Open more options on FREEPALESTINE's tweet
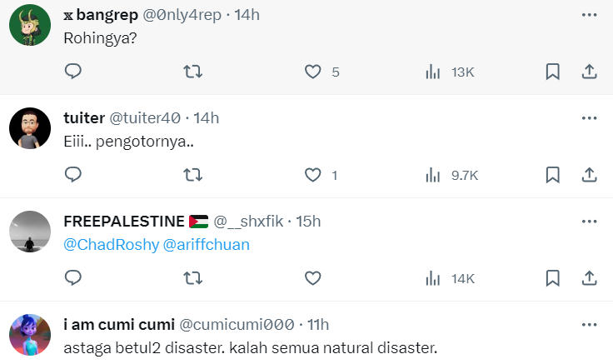 [589, 222]
